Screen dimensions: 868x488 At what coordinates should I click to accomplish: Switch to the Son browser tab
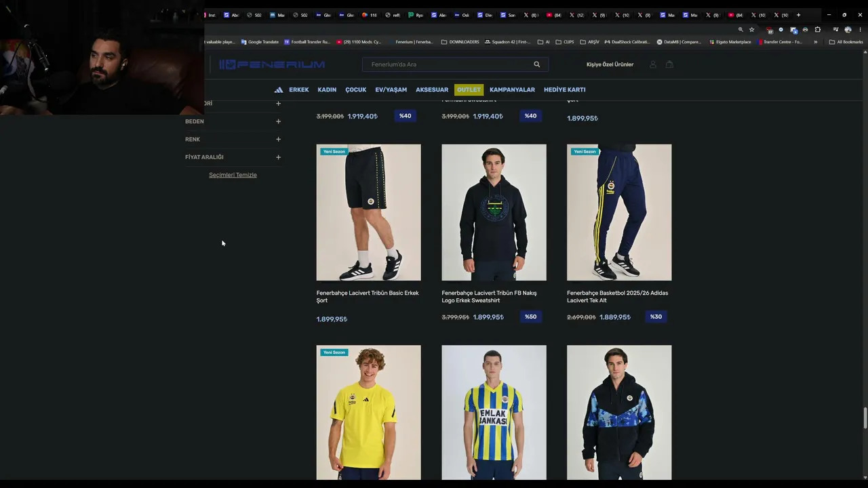[508, 15]
